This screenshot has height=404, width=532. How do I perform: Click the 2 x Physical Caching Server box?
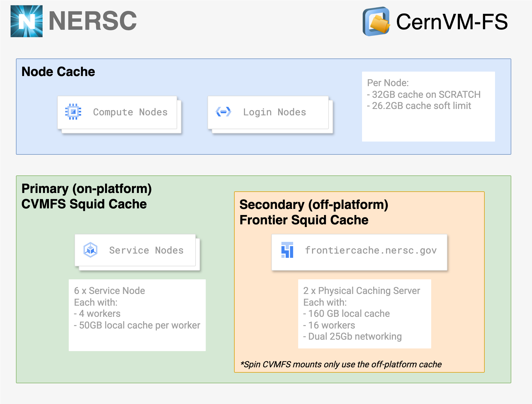click(364, 314)
